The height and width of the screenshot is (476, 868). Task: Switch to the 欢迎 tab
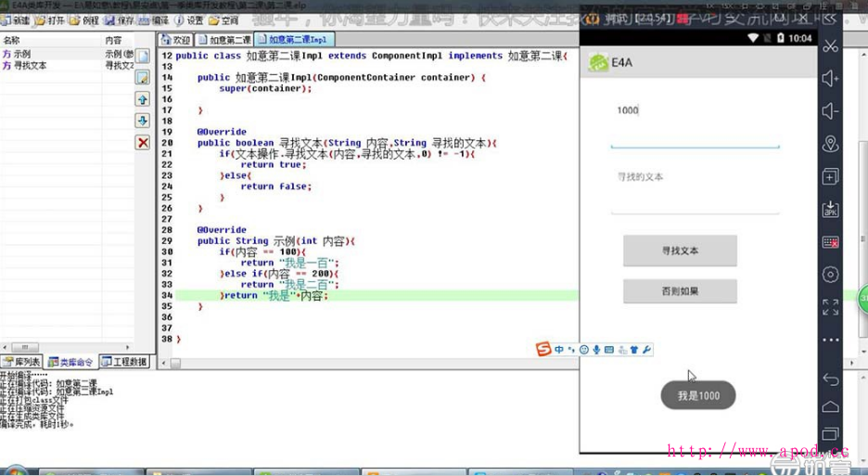(175, 40)
